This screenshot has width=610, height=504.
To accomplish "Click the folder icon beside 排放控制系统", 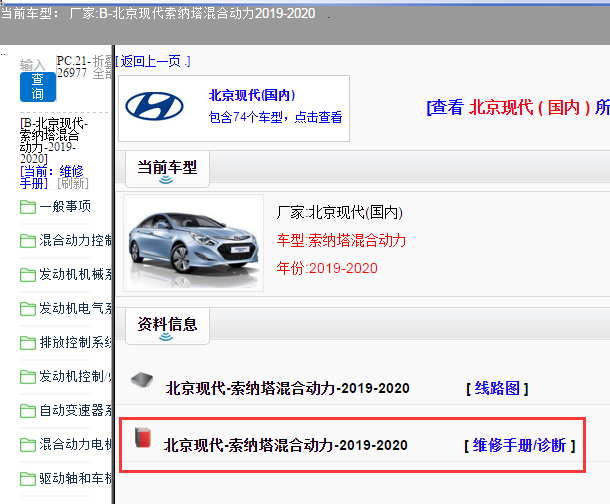I will (x=28, y=343).
